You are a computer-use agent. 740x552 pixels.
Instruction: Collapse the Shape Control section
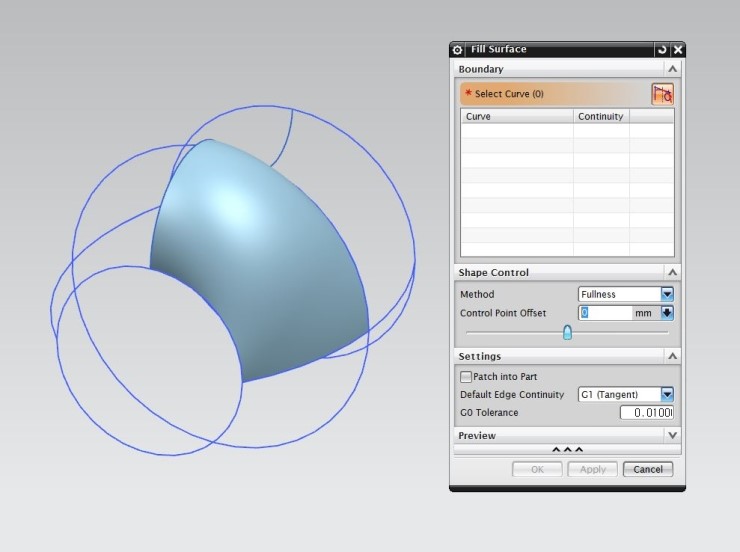pyautogui.click(x=672, y=272)
